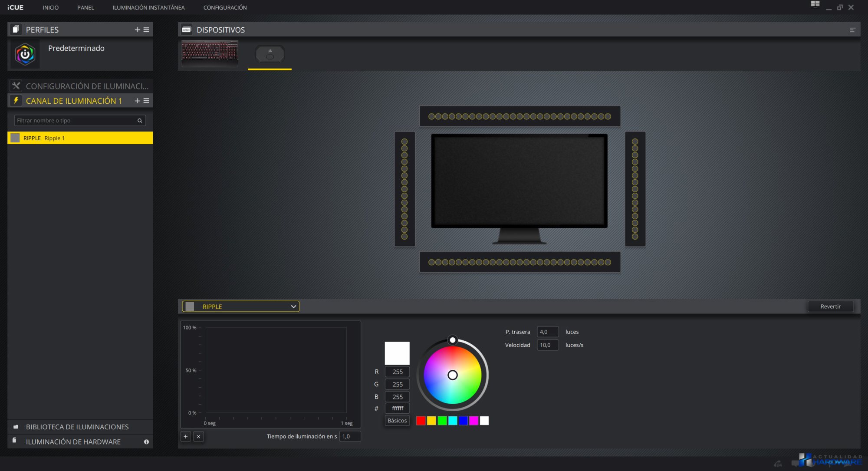Expand Biblioteca de Iluminaciones section
Image resolution: width=868 pixels, height=471 pixels.
click(77, 427)
